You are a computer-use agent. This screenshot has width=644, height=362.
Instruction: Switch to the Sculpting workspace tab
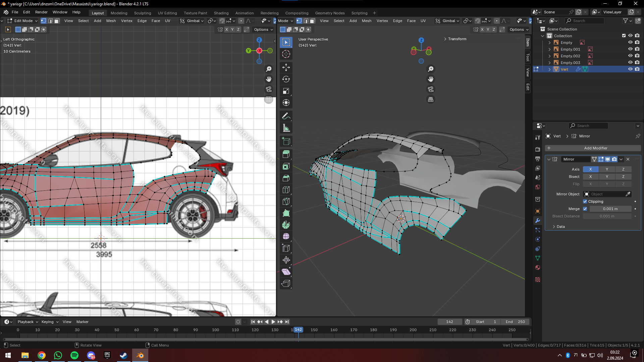pyautogui.click(x=143, y=13)
